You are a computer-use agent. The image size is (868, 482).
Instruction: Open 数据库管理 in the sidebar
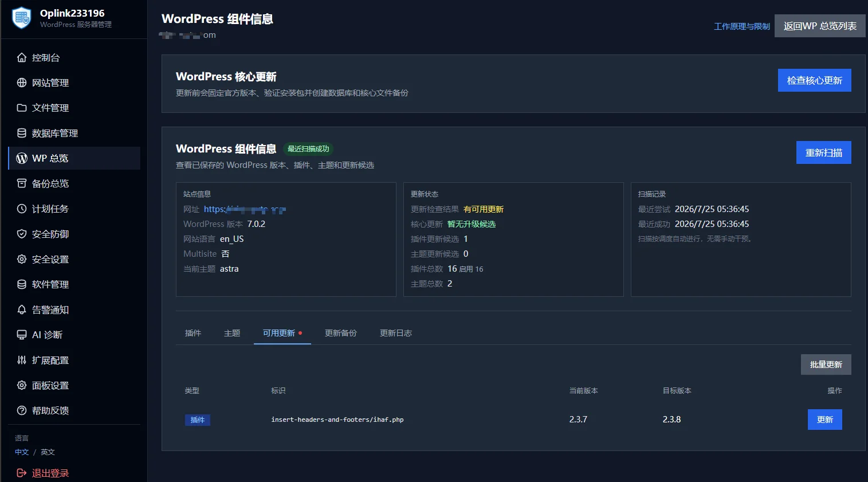(74, 133)
